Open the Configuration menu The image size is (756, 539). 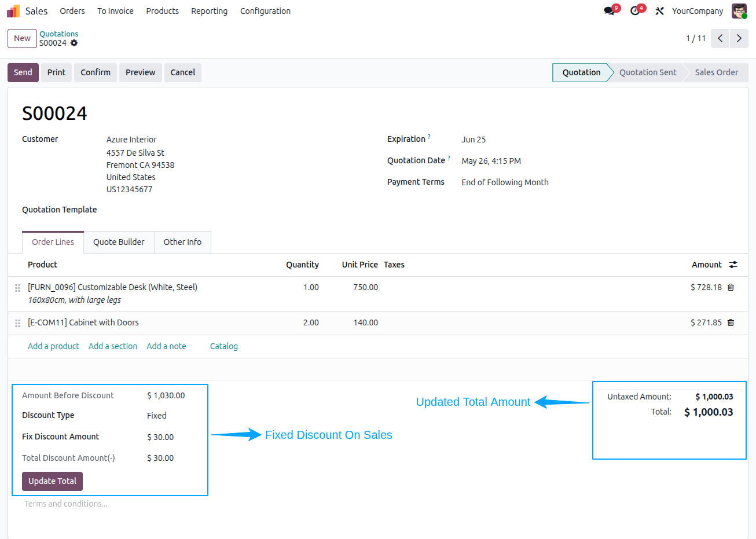(265, 11)
